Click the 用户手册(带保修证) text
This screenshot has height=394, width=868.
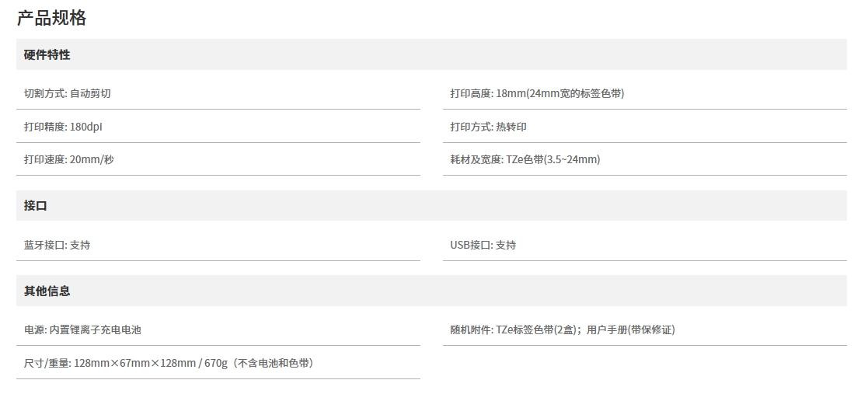[x=631, y=329]
